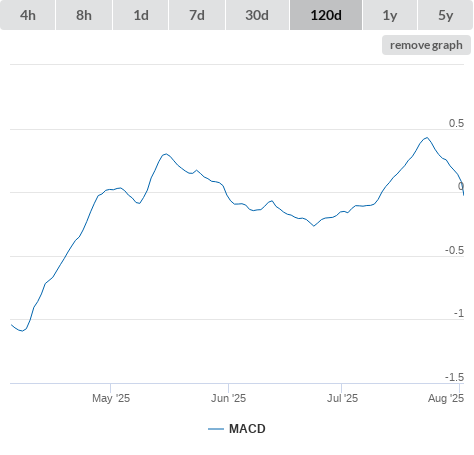Click the Jul '25 axis label
474x455 pixels.
(x=342, y=398)
